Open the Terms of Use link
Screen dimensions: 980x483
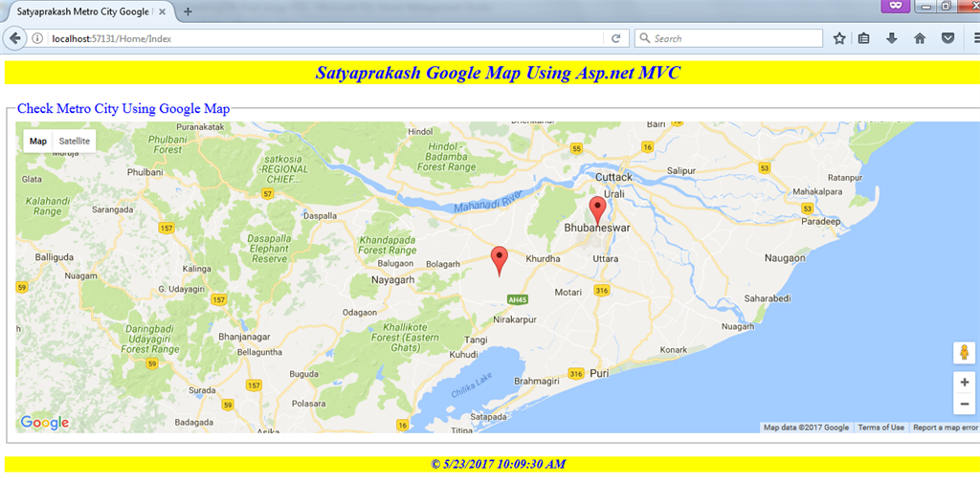pos(880,428)
